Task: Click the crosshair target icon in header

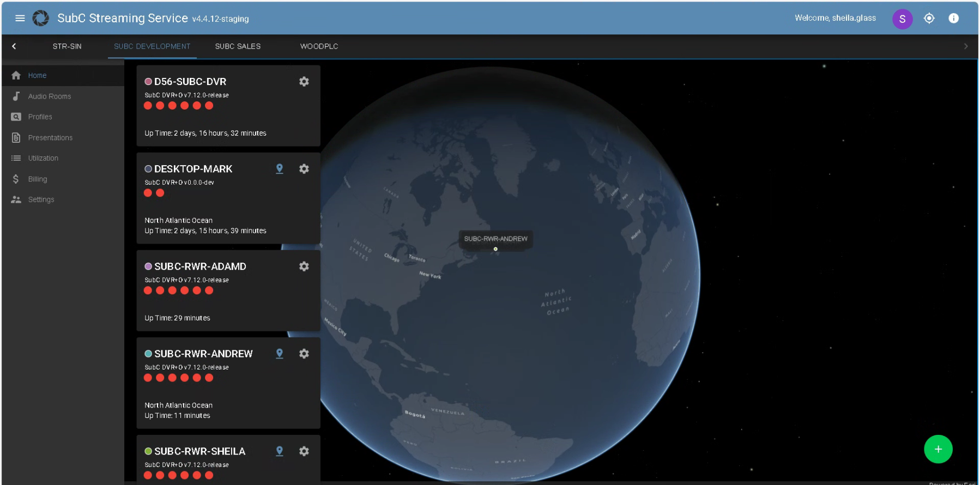Action: point(929,18)
